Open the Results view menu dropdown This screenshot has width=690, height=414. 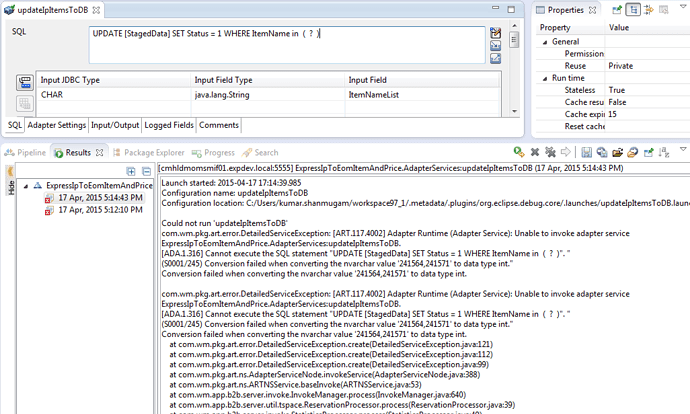[x=683, y=150]
